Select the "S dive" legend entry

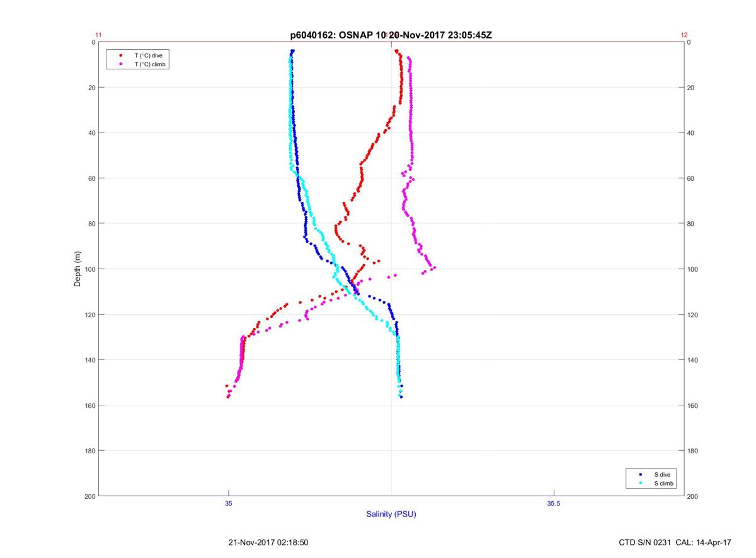pos(661,474)
